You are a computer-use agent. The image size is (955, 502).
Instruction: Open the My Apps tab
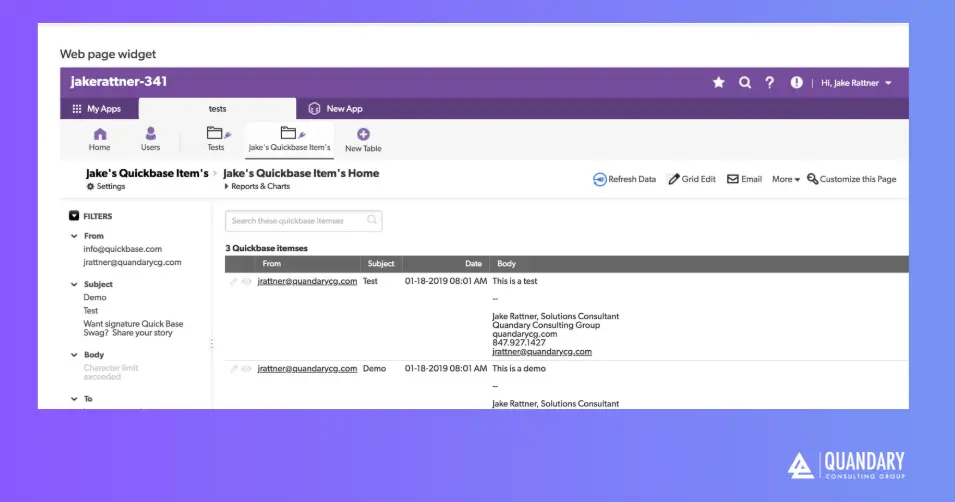point(97,108)
